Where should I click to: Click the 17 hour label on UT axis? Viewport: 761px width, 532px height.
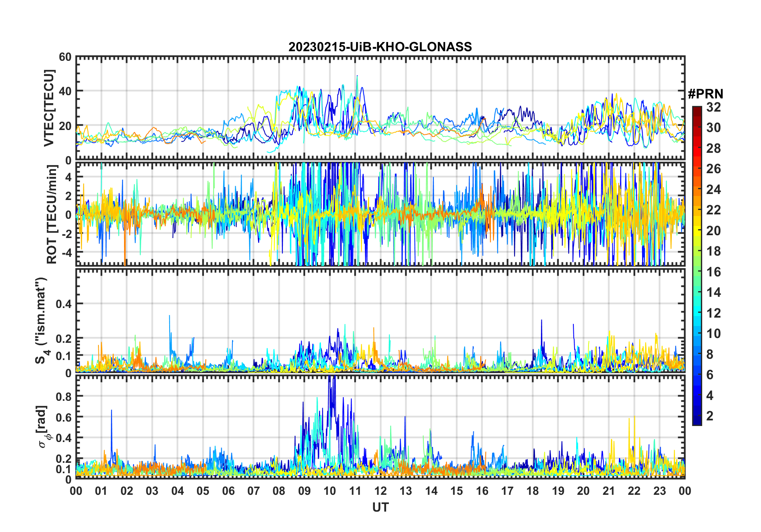[x=507, y=491]
